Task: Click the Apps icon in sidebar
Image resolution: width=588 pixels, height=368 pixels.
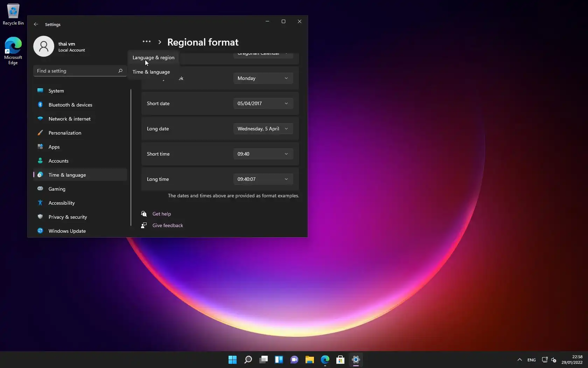Action: pos(40,146)
